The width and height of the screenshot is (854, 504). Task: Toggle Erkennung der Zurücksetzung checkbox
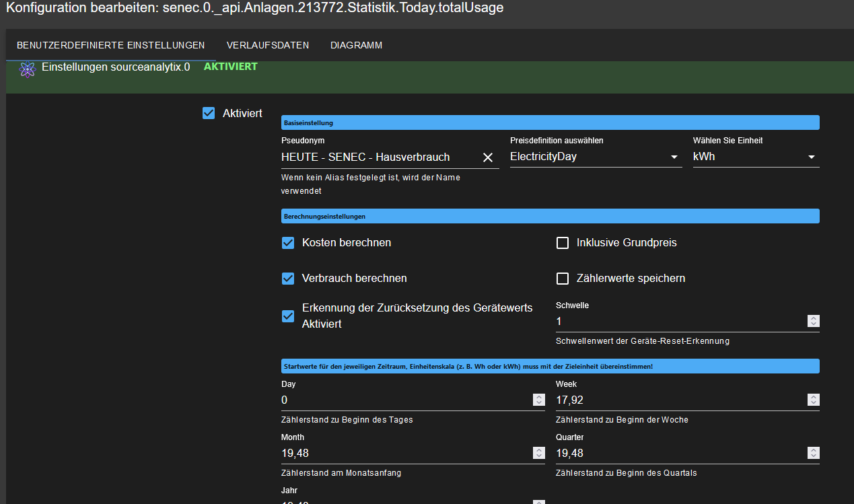tap(288, 316)
